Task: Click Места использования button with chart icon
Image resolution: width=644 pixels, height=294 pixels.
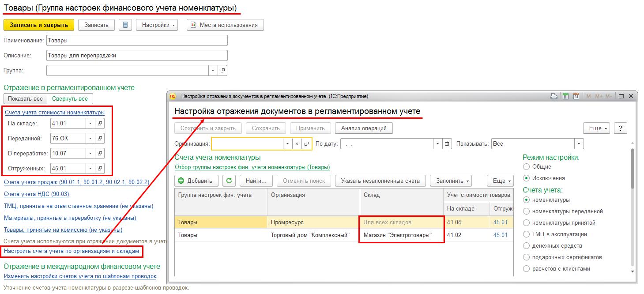Action: pos(225,25)
